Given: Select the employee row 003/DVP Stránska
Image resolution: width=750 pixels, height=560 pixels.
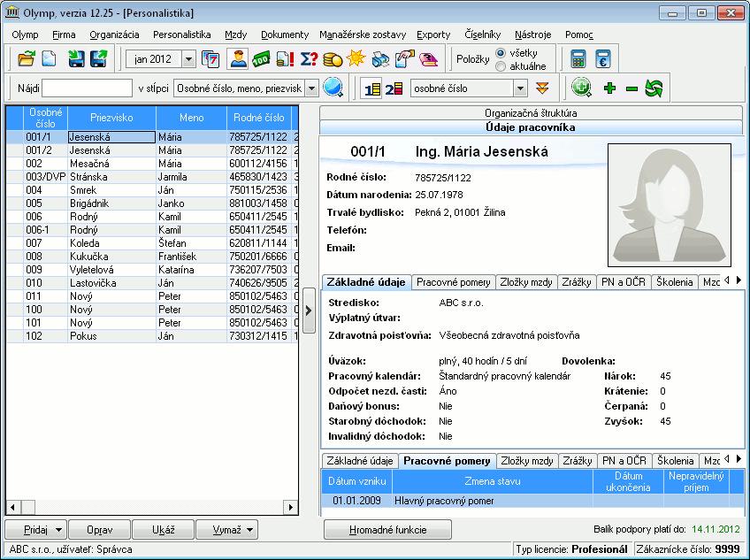Looking at the screenshot, I should 152,177.
